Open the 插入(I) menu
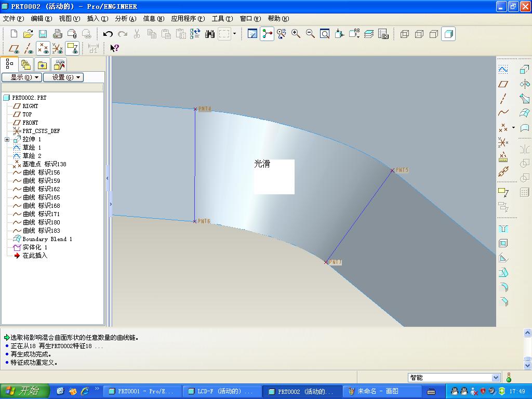 pos(97,19)
